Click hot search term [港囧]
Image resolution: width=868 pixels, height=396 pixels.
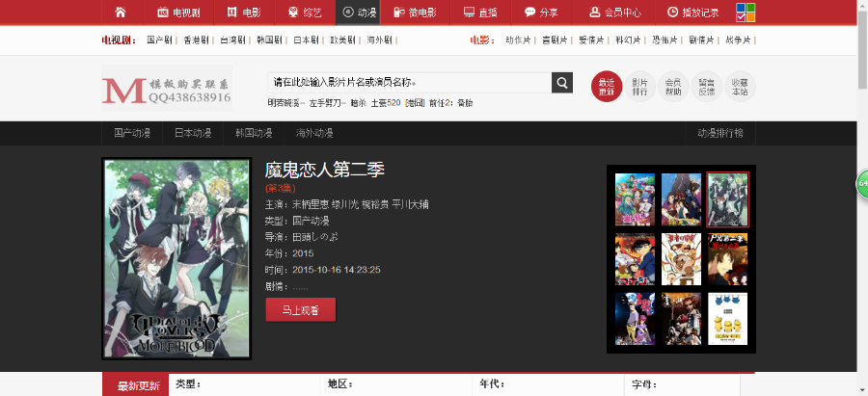415,103
